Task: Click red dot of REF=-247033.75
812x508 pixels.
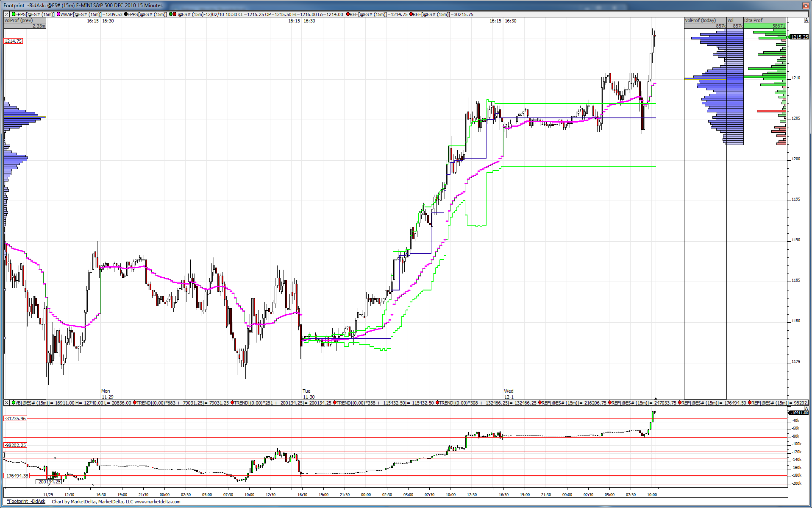Action: (x=610, y=402)
